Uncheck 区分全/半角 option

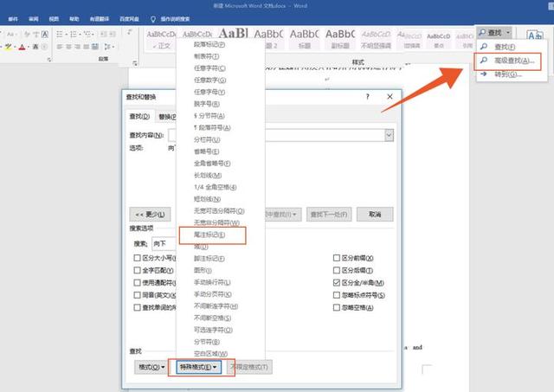pos(337,282)
